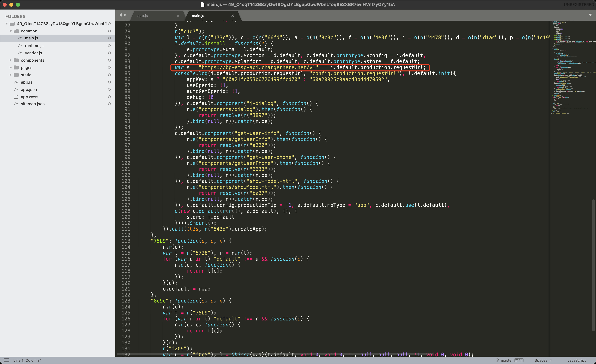Change indentation via Spaces: 4
Viewport: 596px width, 364px height.
pos(543,360)
